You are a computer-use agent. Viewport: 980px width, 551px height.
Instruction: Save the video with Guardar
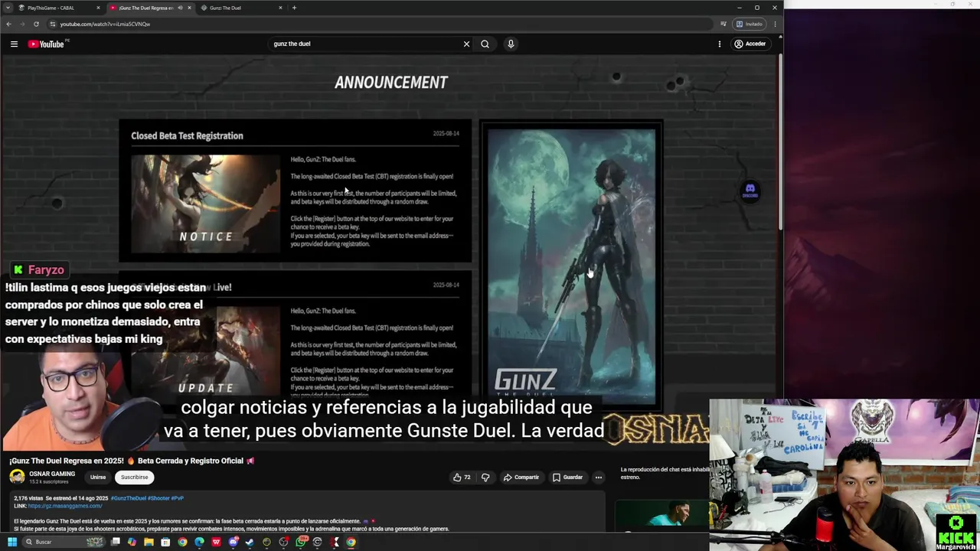pyautogui.click(x=567, y=477)
